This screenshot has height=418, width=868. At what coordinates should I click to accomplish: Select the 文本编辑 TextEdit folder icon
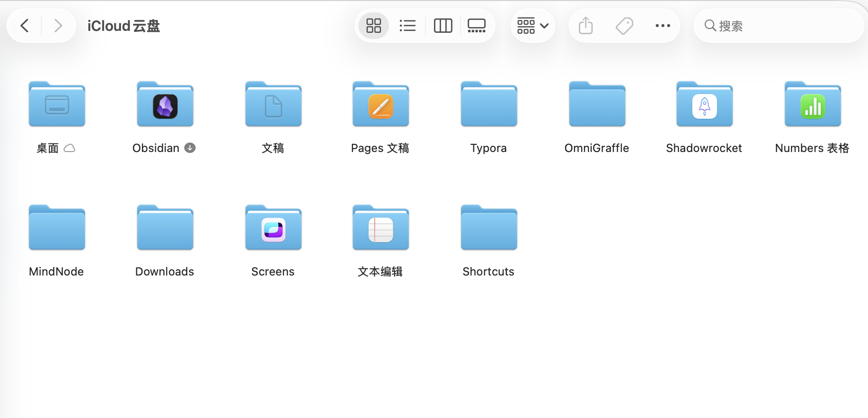click(x=381, y=228)
